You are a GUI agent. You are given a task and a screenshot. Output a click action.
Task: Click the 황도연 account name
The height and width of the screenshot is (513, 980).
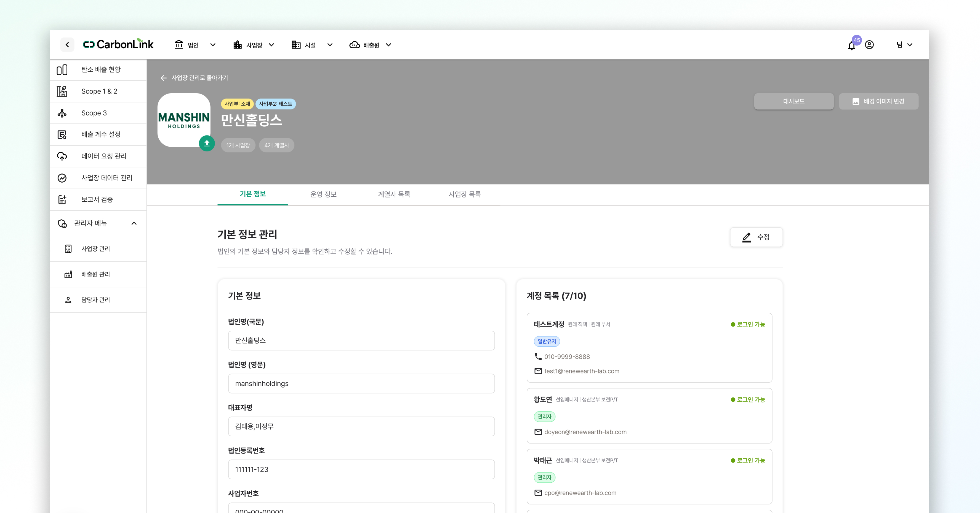click(x=542, y=399)
